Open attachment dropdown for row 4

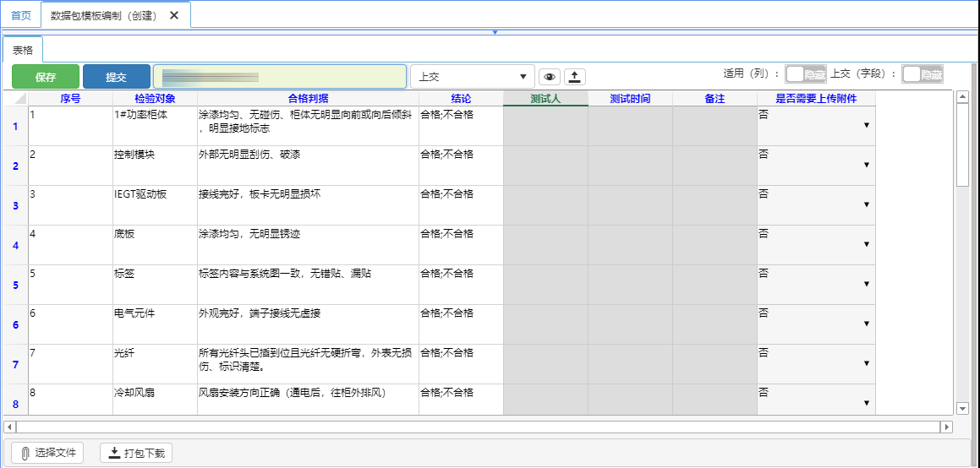click(x=866, y=244)
